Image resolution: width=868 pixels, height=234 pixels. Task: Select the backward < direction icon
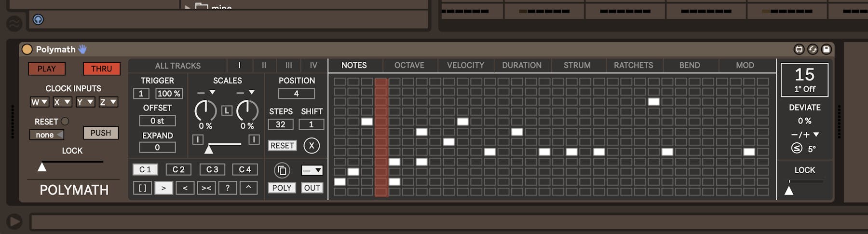point(185,188)
